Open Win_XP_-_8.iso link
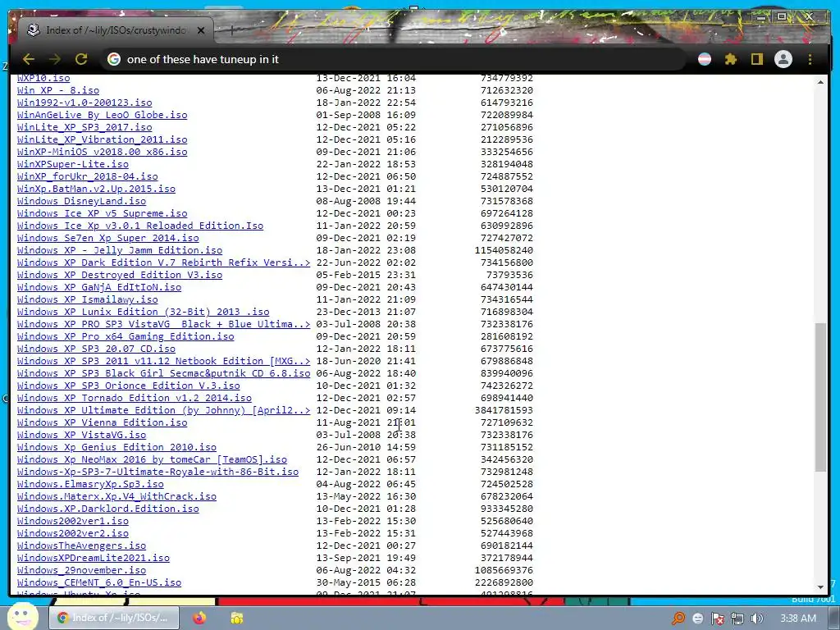 (x=58, y=90)
